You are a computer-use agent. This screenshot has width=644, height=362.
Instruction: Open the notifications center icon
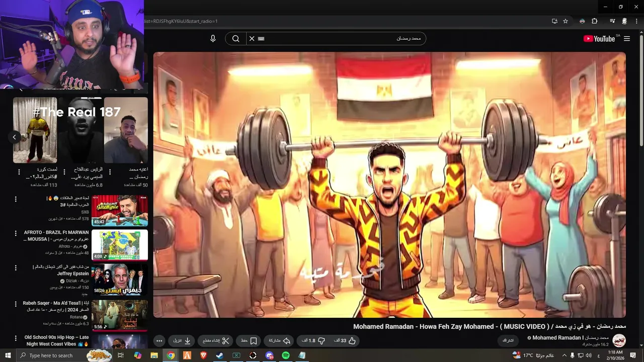point(633,355)
